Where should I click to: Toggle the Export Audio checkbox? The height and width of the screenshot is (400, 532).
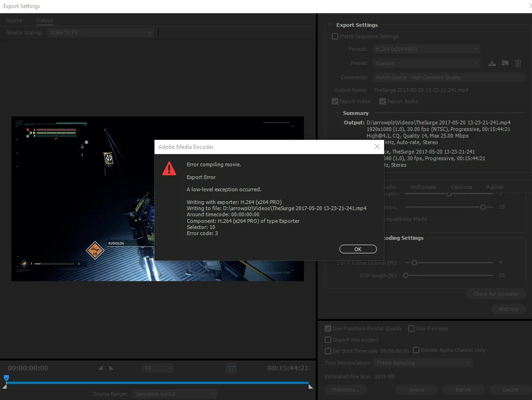382,101
